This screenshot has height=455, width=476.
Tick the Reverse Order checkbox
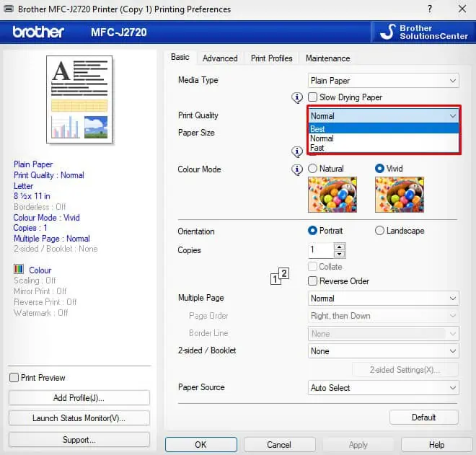[312, 280]
